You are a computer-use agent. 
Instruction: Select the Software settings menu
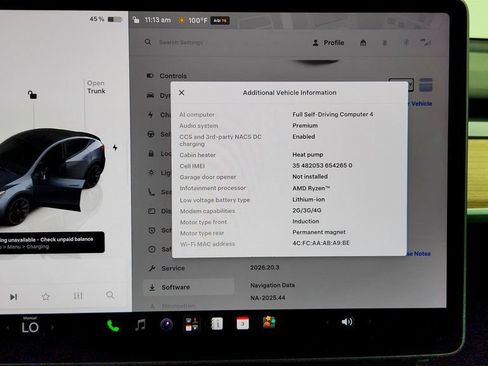pyautogui.click(x=189, y=287)
